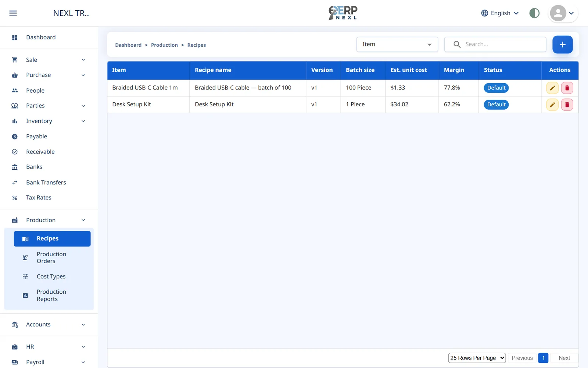
Task: Click the Tax Rates percent icon
Action: tap(15, 198)
